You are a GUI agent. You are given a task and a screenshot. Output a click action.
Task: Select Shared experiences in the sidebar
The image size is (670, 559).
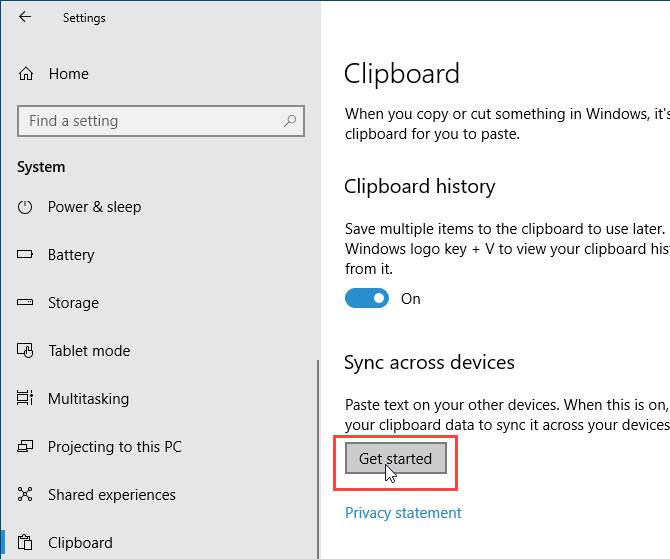(x=111, y=495)
